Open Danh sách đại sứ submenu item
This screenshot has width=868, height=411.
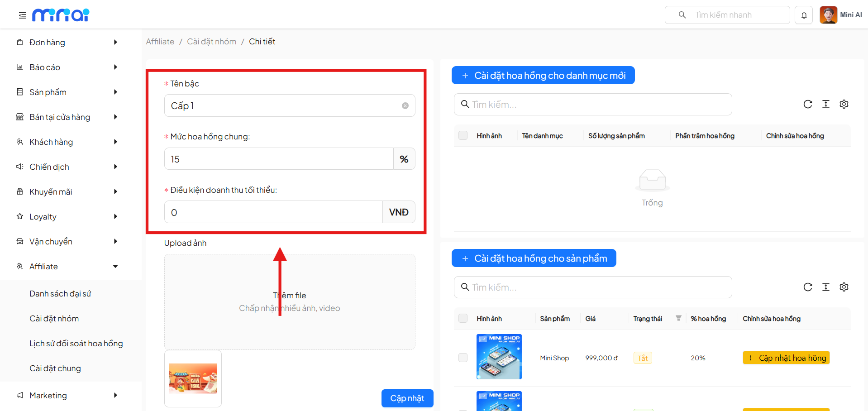click(60, 294)
